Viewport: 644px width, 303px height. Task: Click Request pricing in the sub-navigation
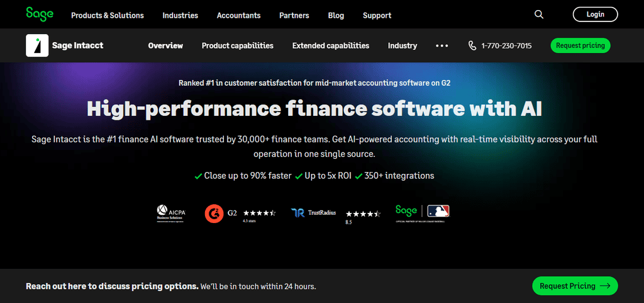(580, 45)
